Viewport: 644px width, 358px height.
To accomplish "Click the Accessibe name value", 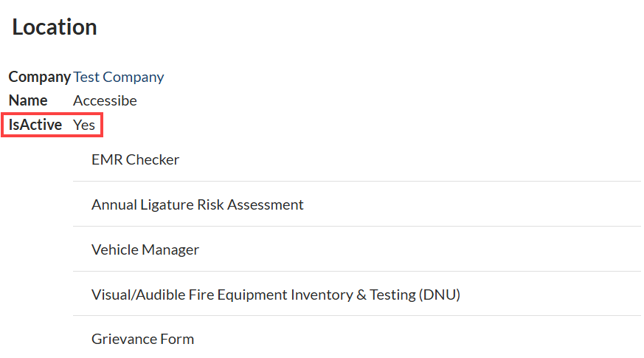I will 105,100.
